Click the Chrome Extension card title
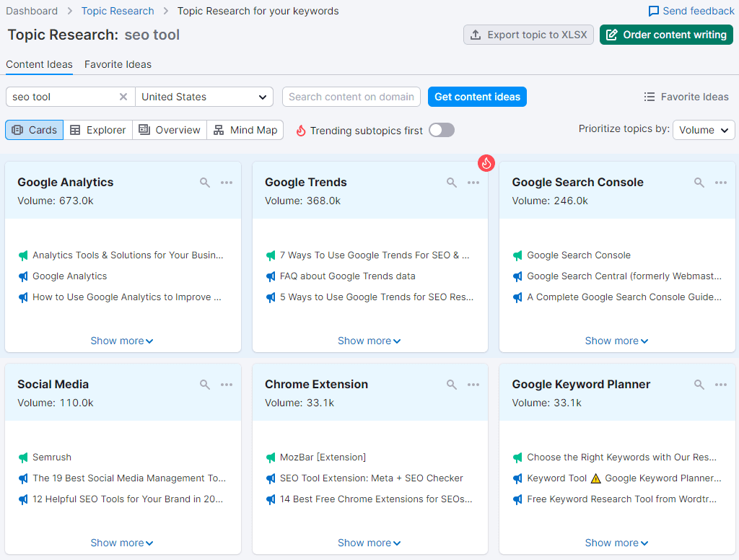 click(316, 385)
